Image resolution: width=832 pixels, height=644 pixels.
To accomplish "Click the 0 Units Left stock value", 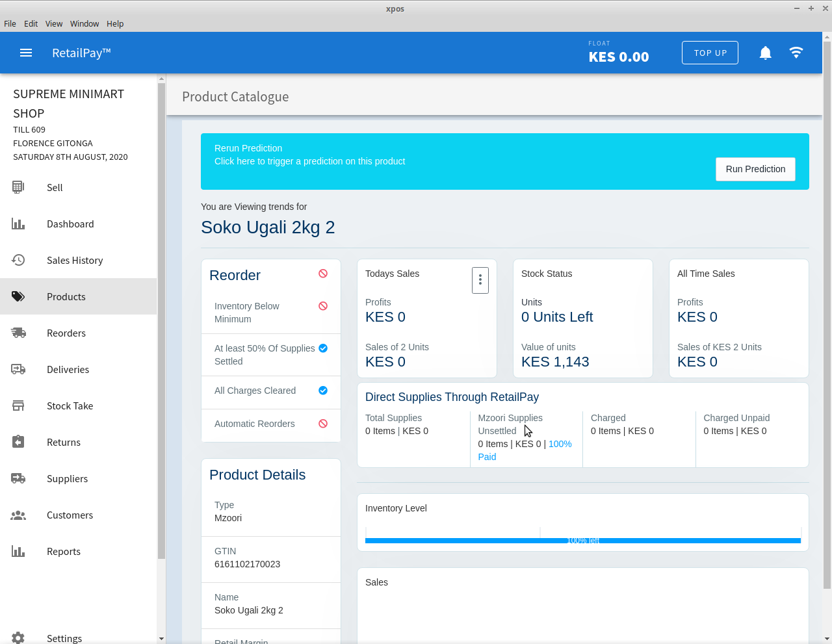I will (x=557, y=317).
